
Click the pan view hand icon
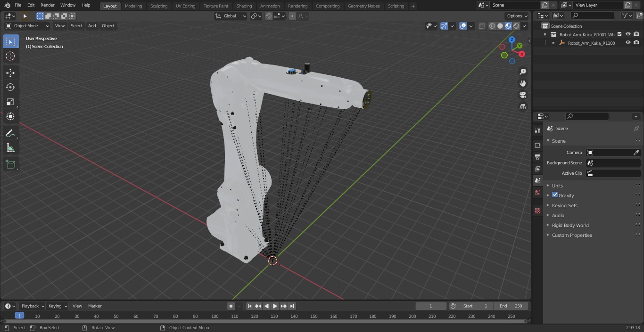tap(522, 83)
